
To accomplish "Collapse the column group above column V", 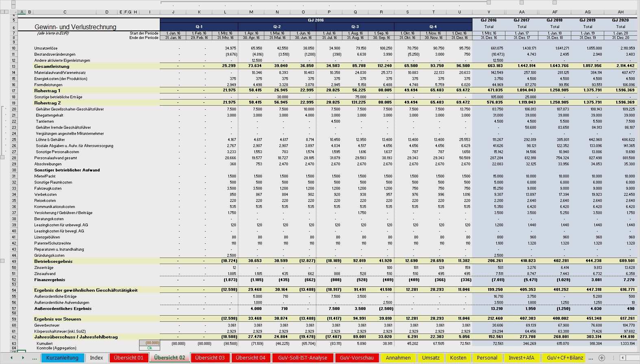I will [x=488, y=2].
